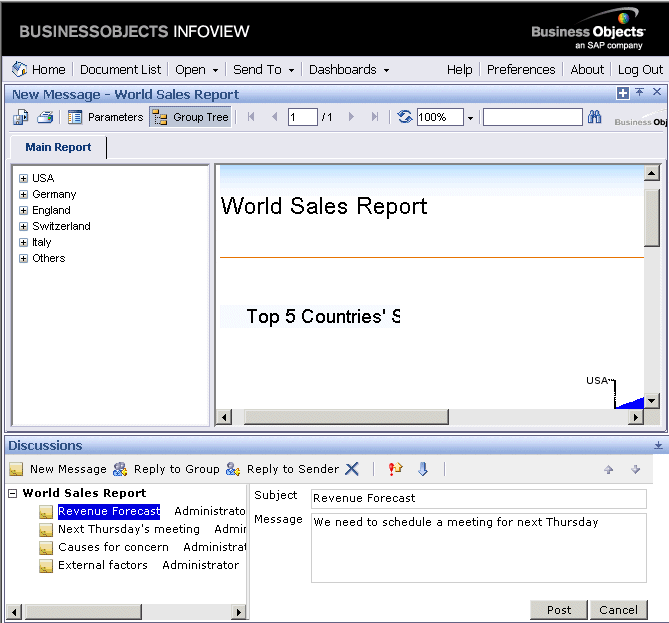
Task: Select External factors message
Action: (103, 565)
